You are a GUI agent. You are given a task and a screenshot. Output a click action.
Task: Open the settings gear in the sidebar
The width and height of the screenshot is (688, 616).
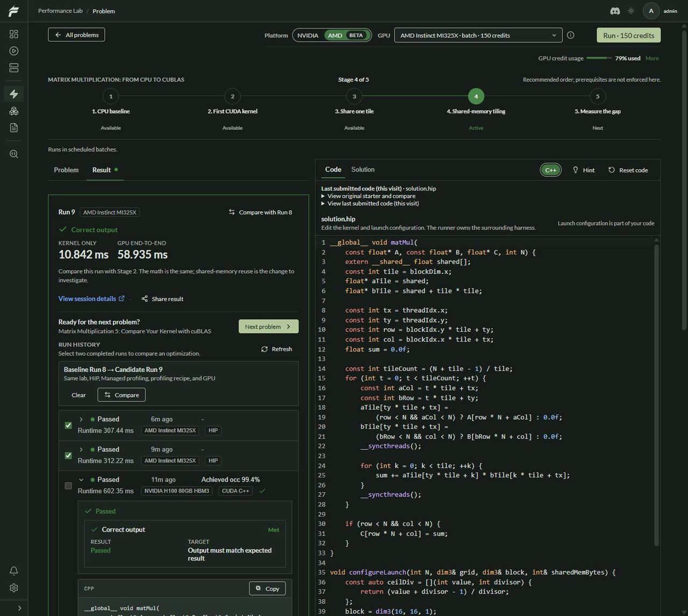(14, 588)
